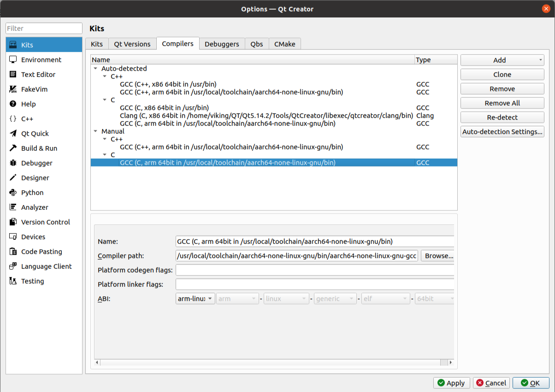Click the Clone button
This screenshot has height=392, width=555.
(502, 74)
